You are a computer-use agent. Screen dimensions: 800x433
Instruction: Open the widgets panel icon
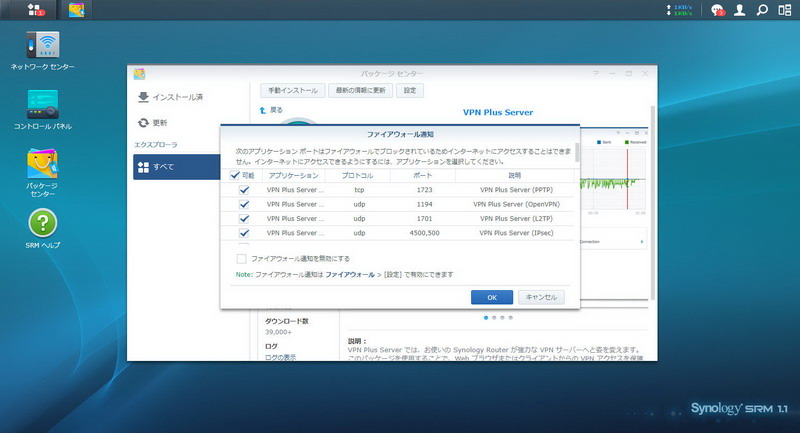tap(785, 10)
